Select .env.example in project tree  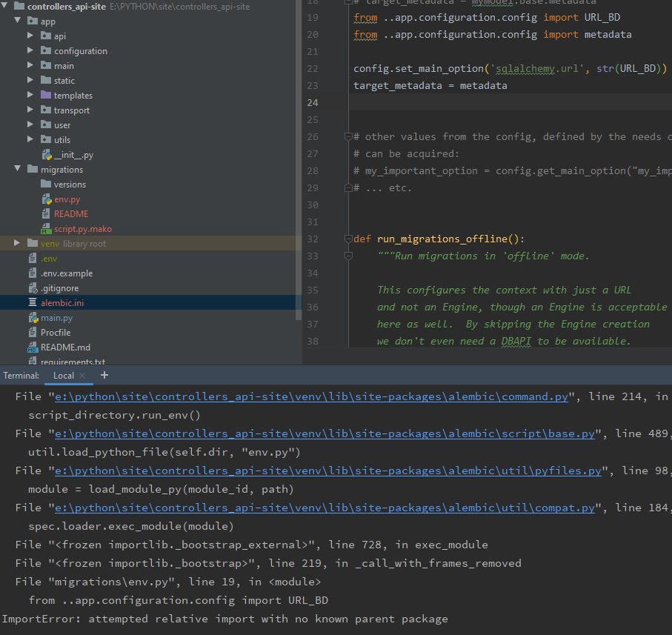pos(67,273)
